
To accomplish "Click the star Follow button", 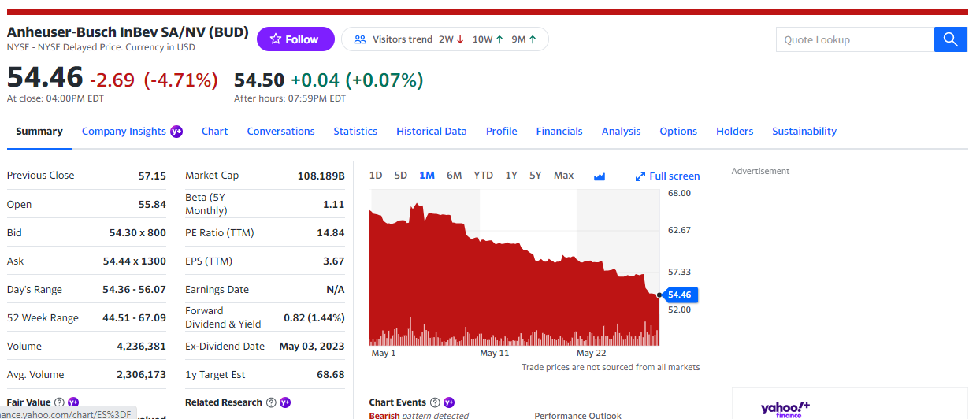I will [x=295, y=39].
